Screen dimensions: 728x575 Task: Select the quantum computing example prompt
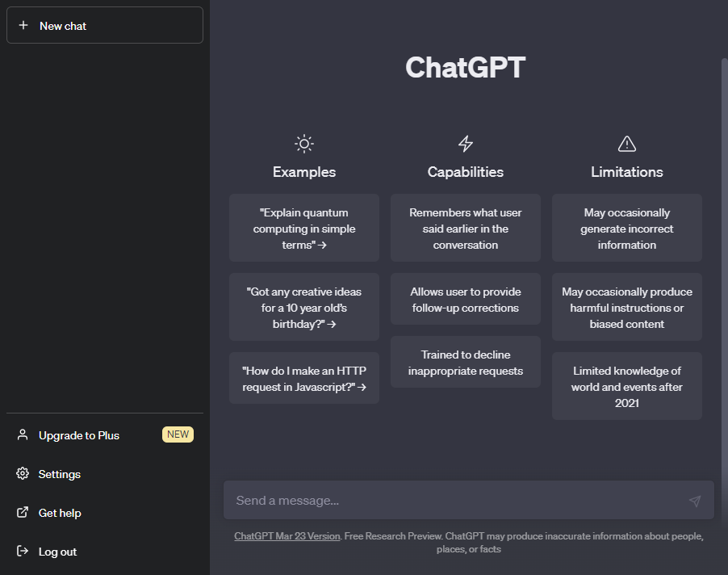(x=303, y=228)
